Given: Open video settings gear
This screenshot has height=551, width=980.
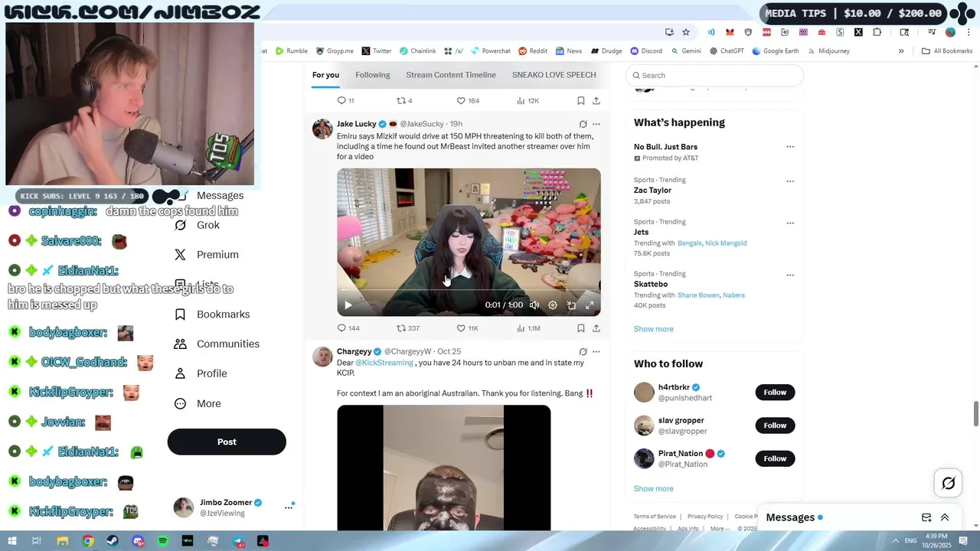Looking at the screenshot, I should [x=553, y=305].
